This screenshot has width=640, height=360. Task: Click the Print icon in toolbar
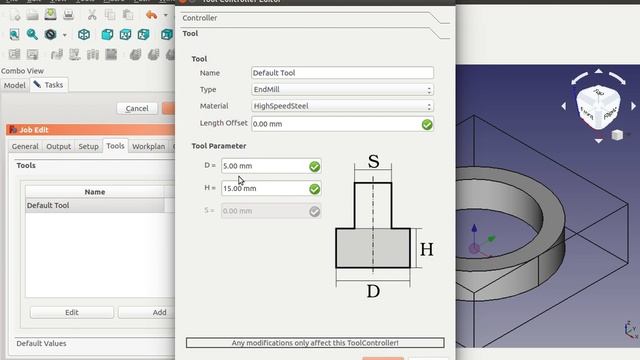click(69, 15)
